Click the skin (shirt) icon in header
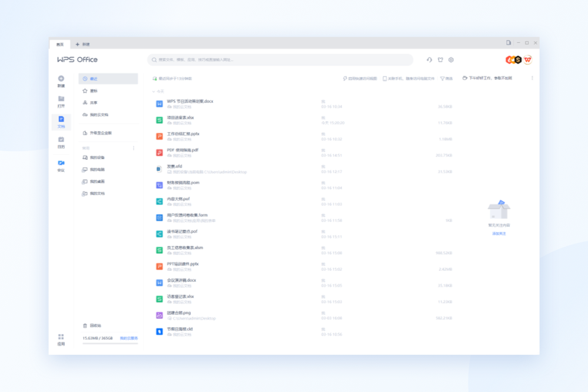Image resolution: width=588 pixels, height=392 pixels. (440, 59)
